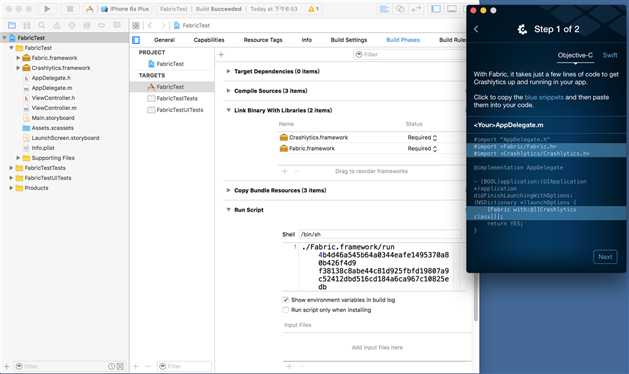This screenshot has height=374, width=629.
Task: Expand the FabricTestUITests group
Action: click(x=11, y=178)
